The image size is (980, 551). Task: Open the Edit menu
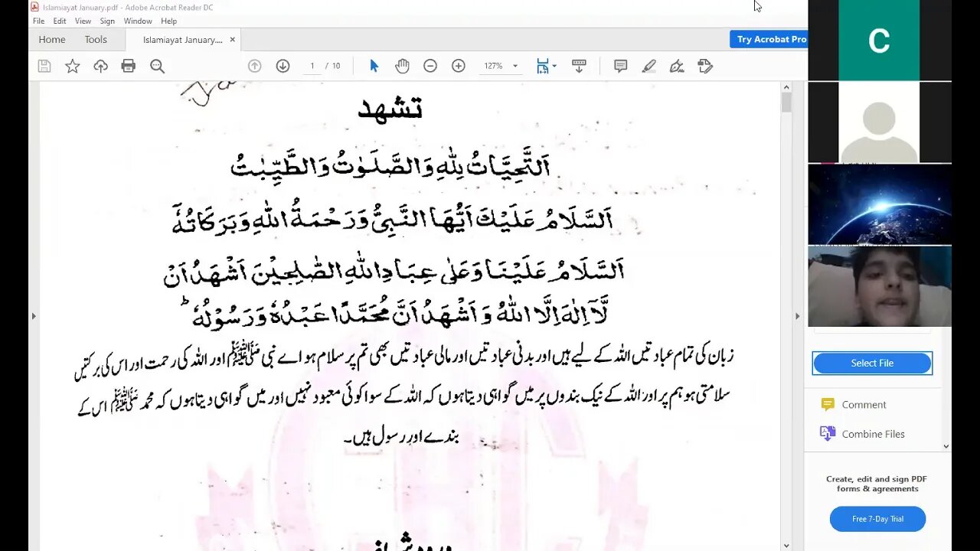60,21
